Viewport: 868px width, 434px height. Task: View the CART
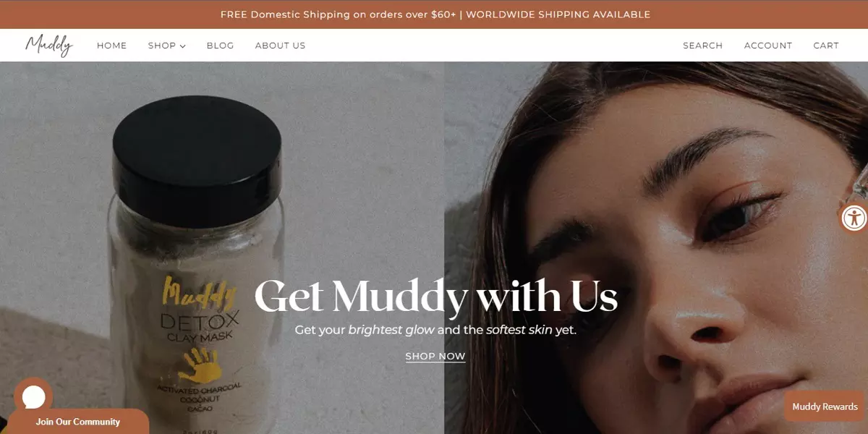click(826, 46)
